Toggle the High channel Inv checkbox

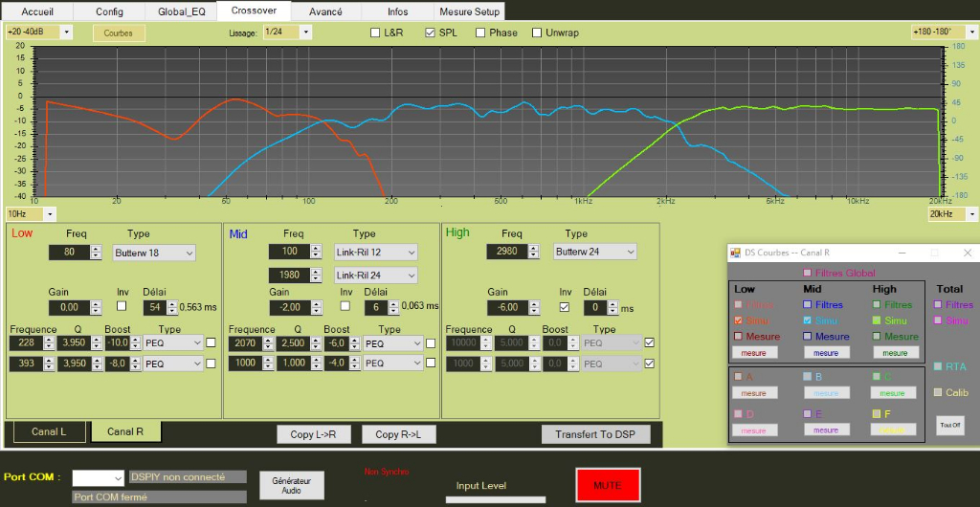tap(563, 307)
